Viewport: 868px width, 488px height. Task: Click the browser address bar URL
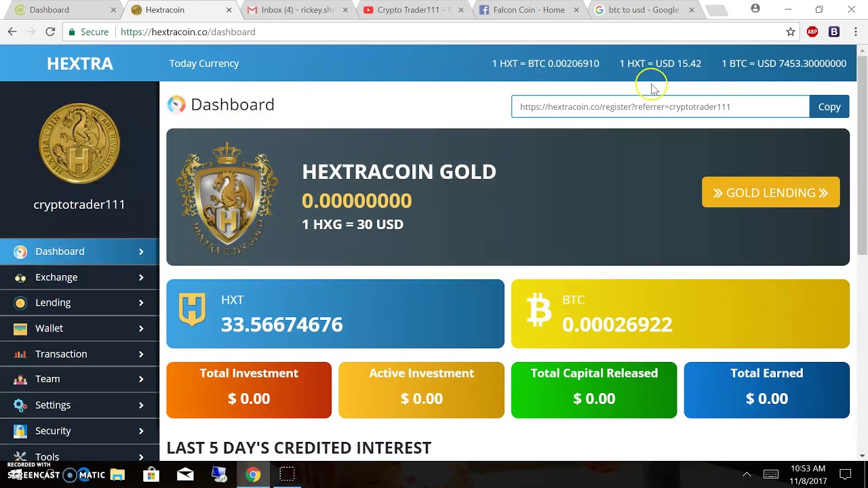(x=188, y=32)
